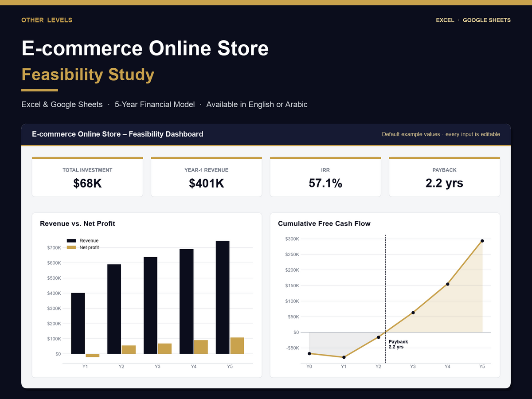
Task: Click the $700K bar chart axis label
Action: coord(54,247)
